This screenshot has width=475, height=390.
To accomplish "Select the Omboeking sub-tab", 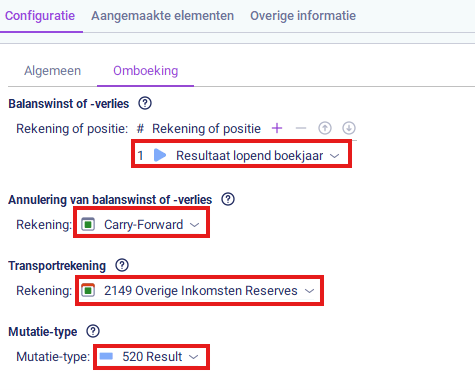I will coord(146,71).
